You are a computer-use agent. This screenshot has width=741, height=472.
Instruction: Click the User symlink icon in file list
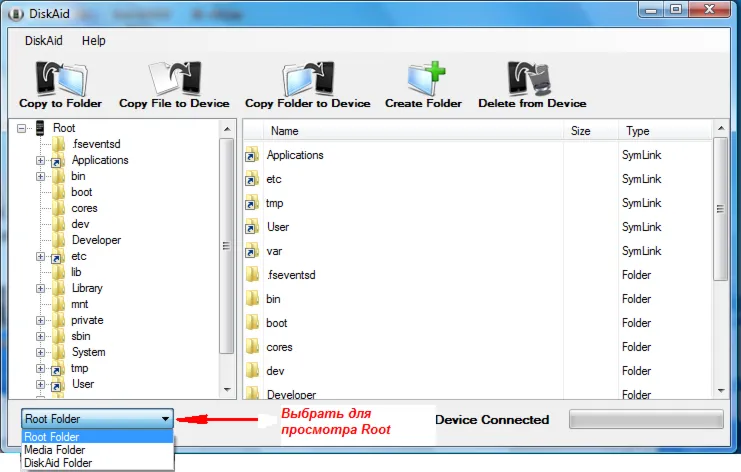pyautogui.click(x=252, y=227)
